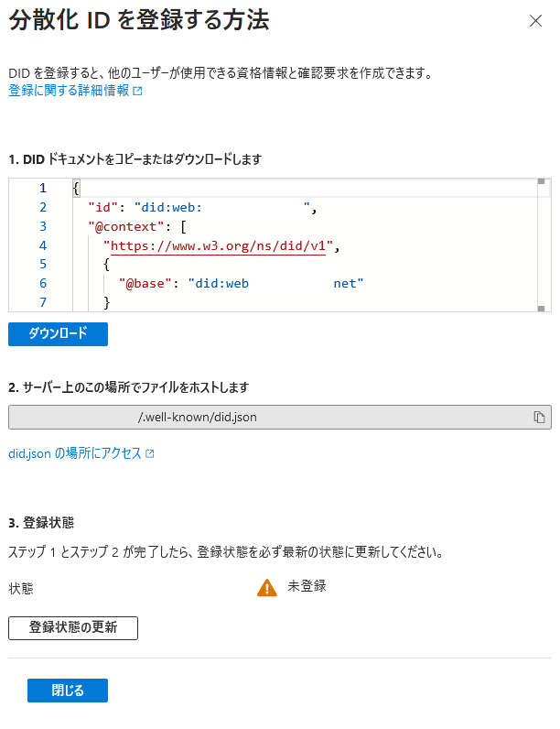The image size is (560, 729).
Task: Close the 分散化 ID panel with X
Action: pyautogui.click(x=535, y=20)
